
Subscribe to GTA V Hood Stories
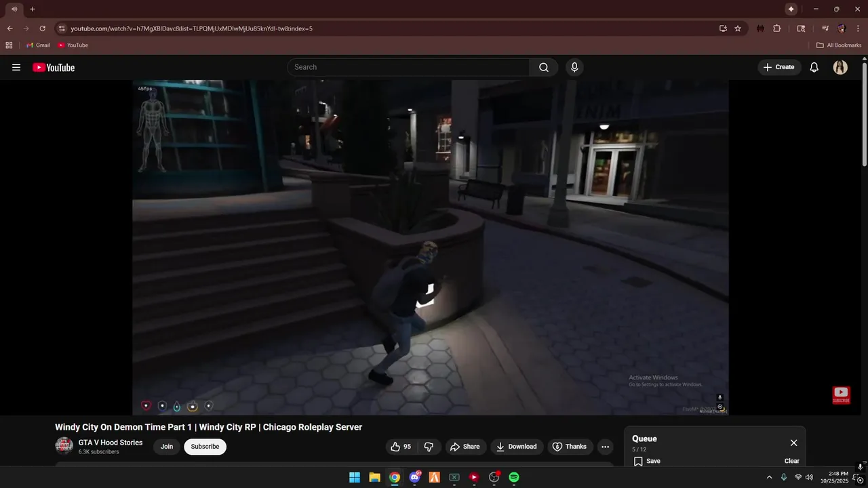(x=205, y=447)
